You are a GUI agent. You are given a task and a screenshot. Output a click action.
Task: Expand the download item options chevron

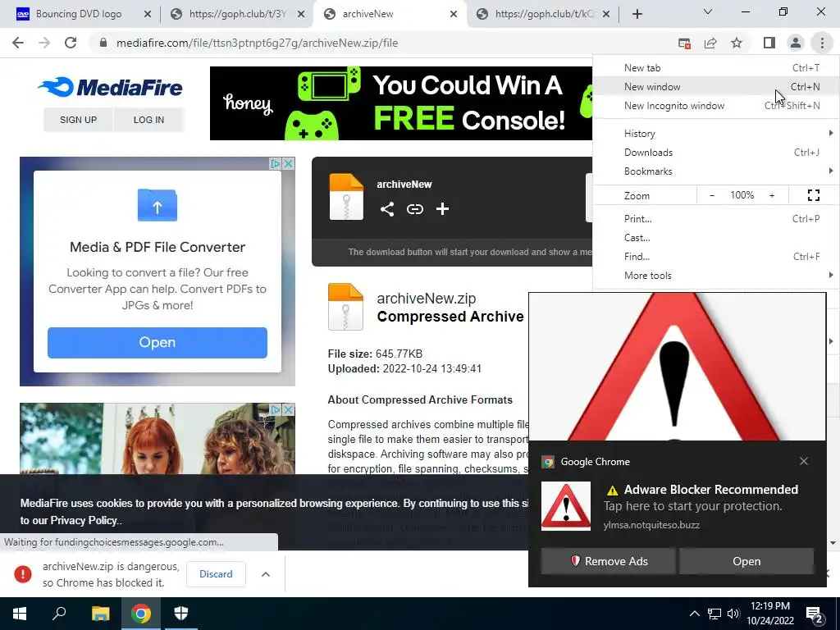click(x=265, y=573)
